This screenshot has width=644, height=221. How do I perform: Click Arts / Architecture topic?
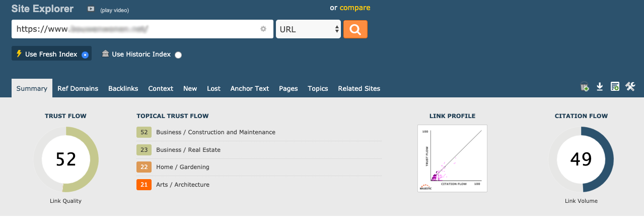(183, 185)
